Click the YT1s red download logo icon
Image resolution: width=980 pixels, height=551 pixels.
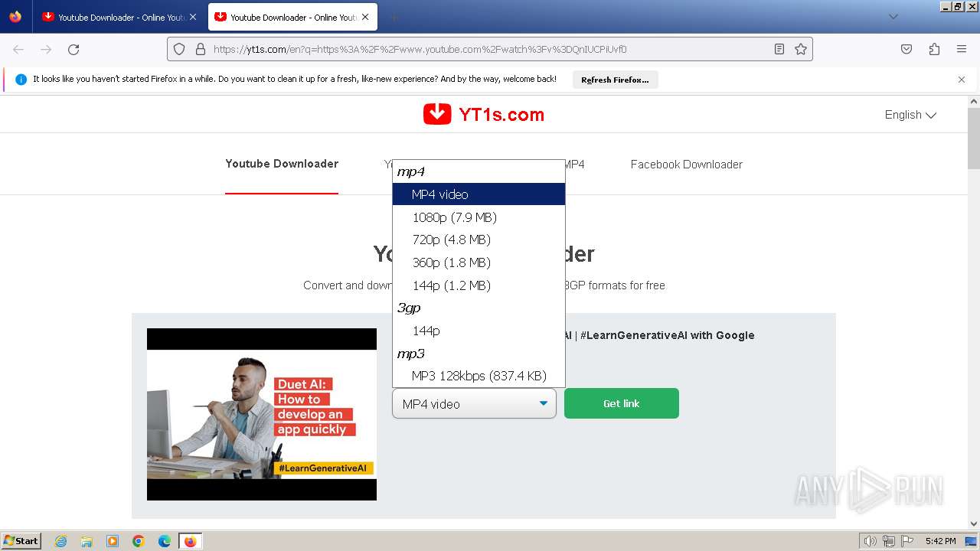(437, 114)
